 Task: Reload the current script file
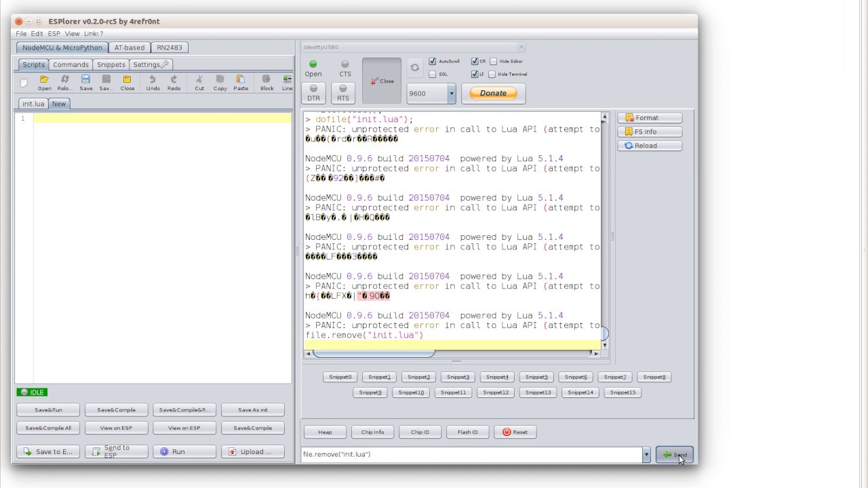point(65,83)
